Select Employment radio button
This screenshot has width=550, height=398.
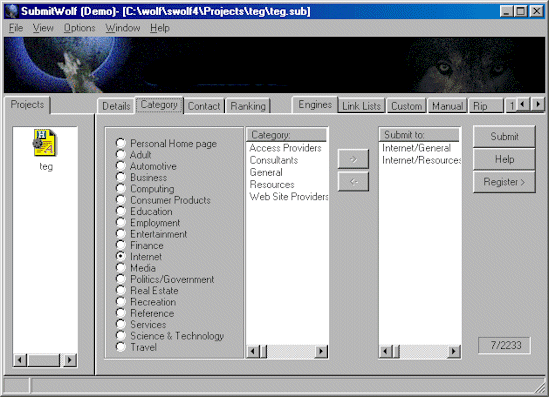pyautogui.click(x=121, y=222)
